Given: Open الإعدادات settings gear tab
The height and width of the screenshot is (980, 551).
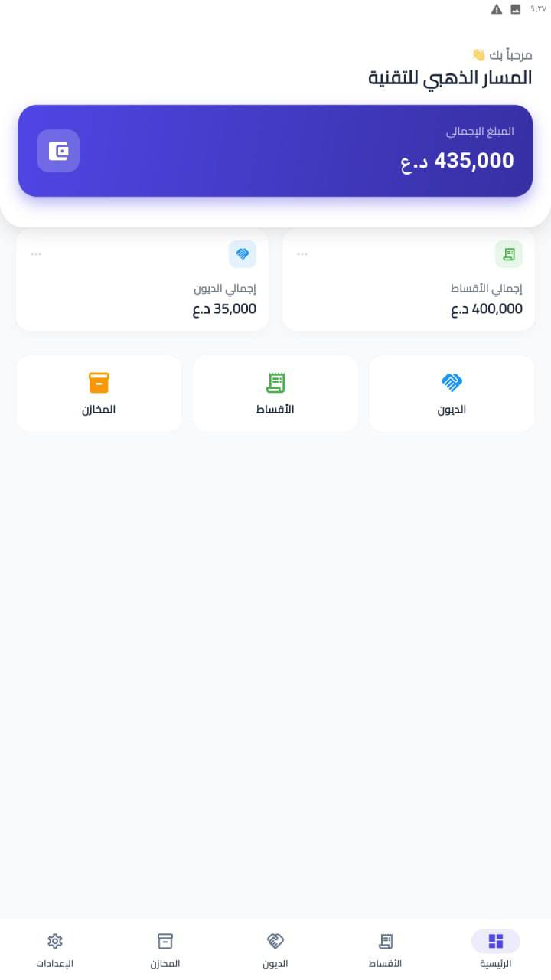Looking at the screenshot, I should pyautogui.click(x=55, y=949).
